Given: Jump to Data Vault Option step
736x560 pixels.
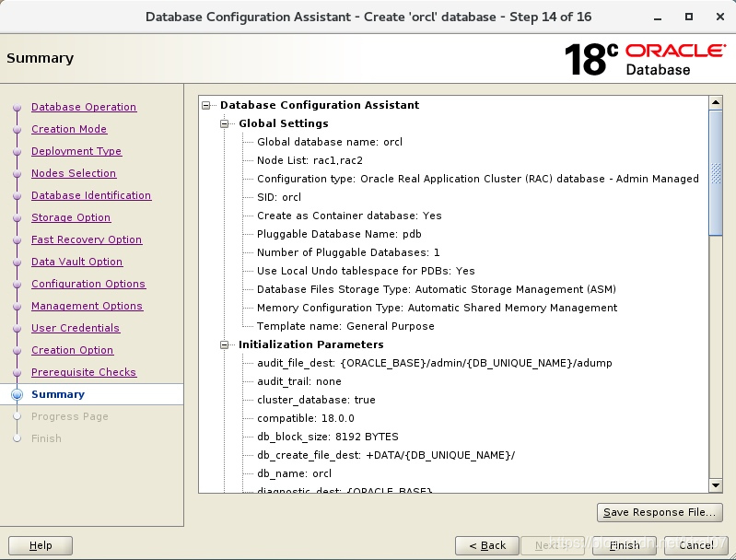Looking at the screenshot, I should [x=77, y=262].
